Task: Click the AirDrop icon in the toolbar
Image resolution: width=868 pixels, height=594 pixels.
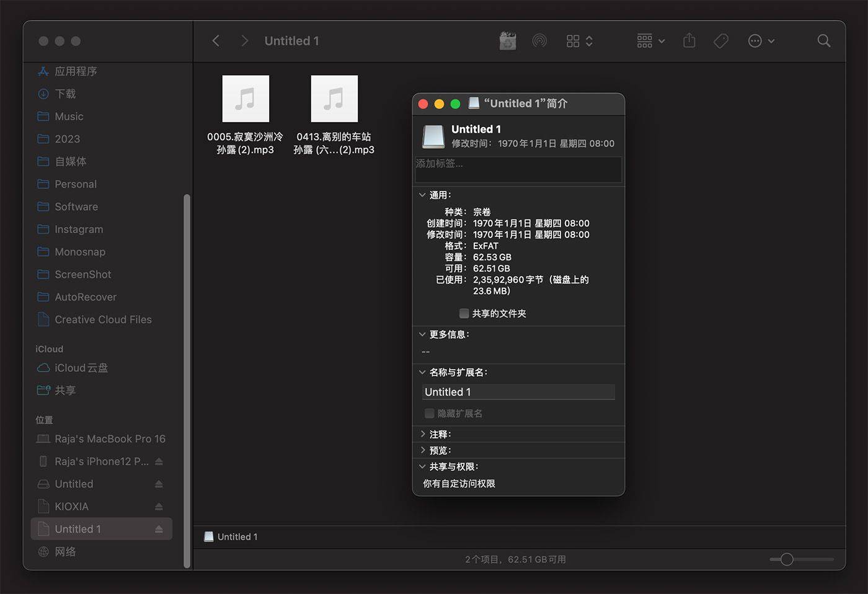Action: [539, 41]
